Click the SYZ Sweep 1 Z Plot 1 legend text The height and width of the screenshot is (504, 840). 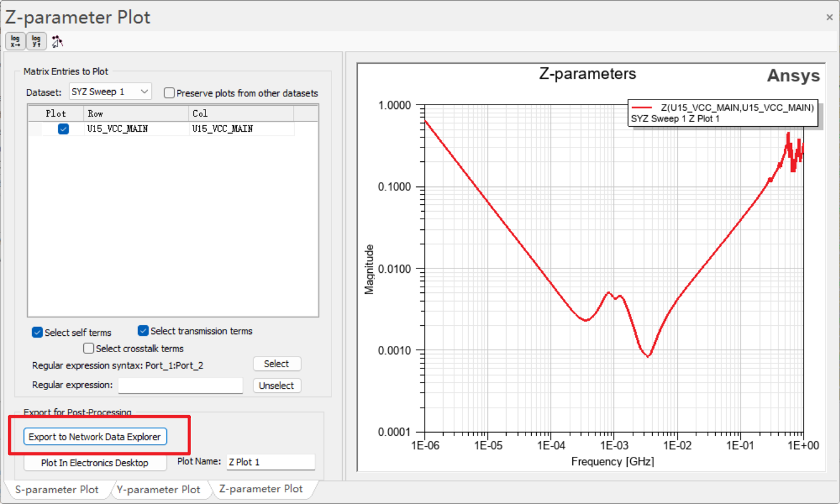(x=675, y=118)
